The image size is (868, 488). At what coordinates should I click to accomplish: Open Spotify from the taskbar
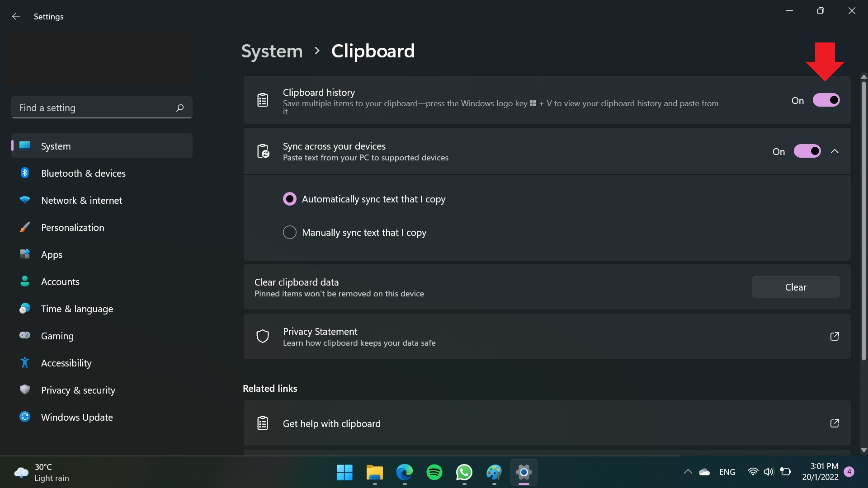(x=434, y=472)
